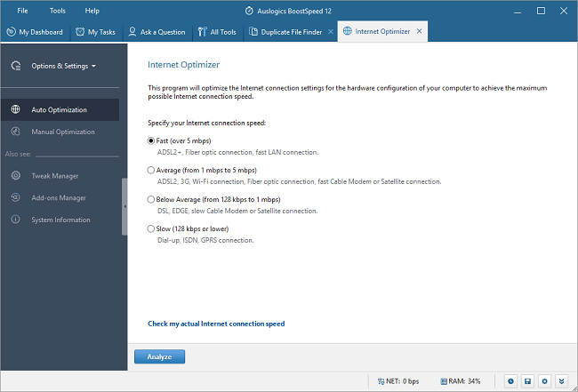Click the Internet Optimizer globe tab icon

click(347, 31)
